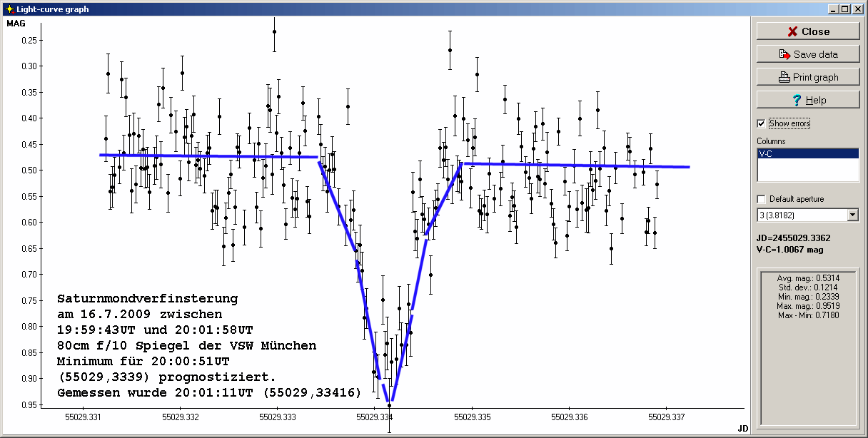This screenshot has width=868, height=438.
Task: Disable the Show errors checkbox
Action: click(x=761, y=123)
